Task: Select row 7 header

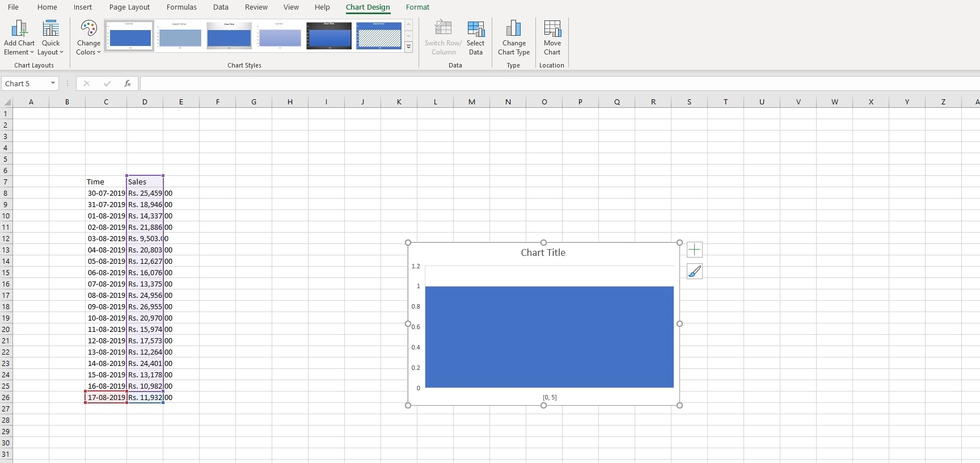Action: pos(6,182)
